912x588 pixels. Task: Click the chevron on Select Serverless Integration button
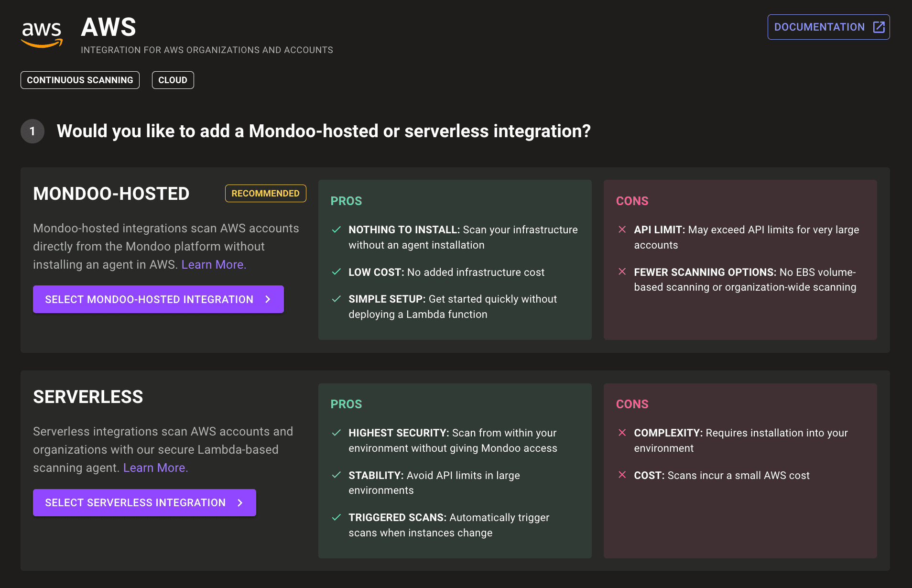[x=239, y=502]
